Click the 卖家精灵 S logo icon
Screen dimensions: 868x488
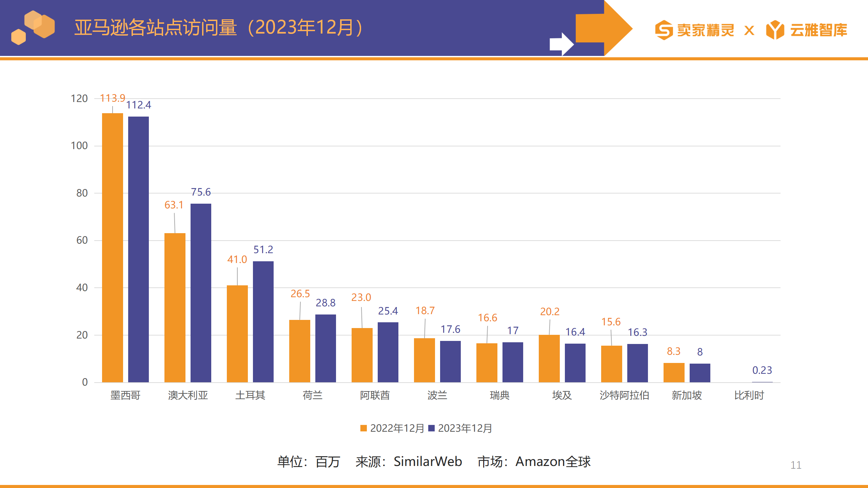point(664,30)
